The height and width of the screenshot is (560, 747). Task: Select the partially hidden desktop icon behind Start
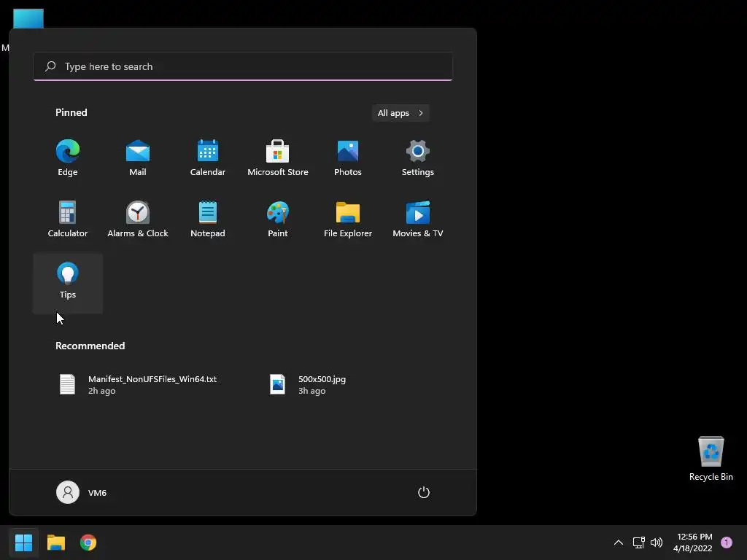28,18
